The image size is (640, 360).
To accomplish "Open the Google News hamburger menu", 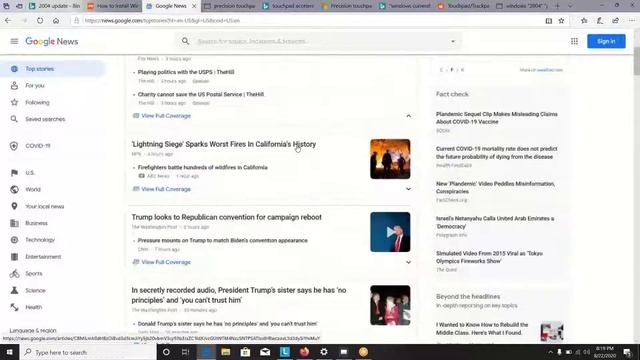I will click(x=14, y=41).
